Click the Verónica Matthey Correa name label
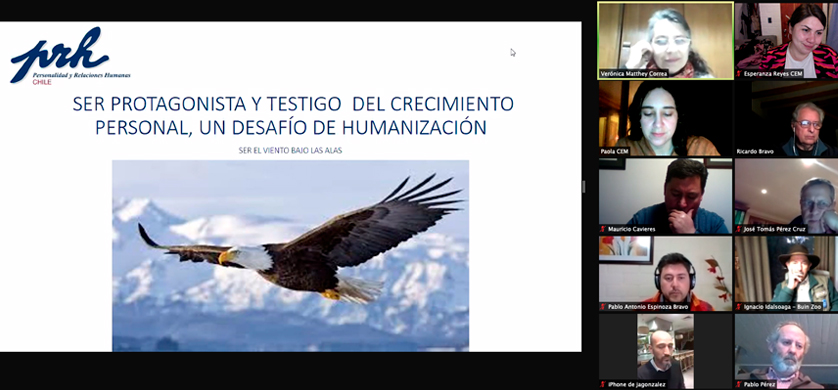This screenshot has width=838, height=390. [634, 74]
